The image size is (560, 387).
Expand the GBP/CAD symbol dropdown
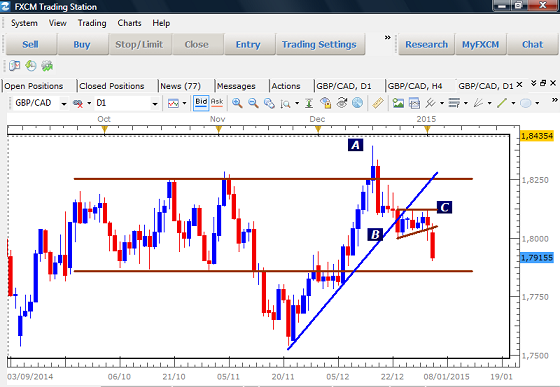64,104
